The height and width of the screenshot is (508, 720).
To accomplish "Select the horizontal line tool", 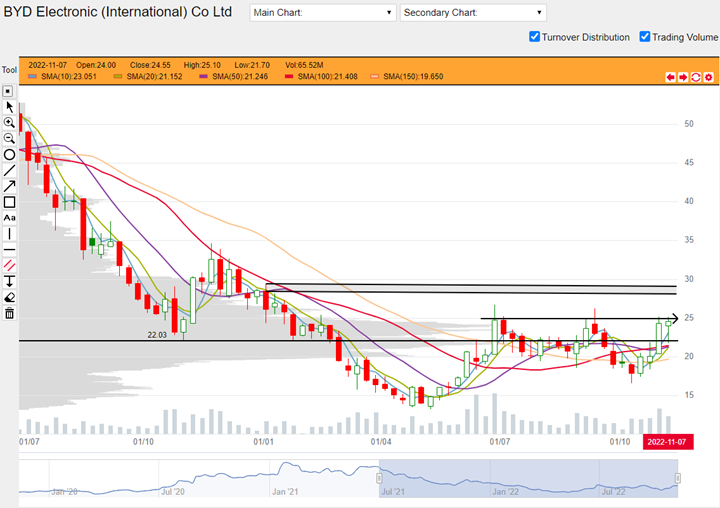I will [9, 250].
